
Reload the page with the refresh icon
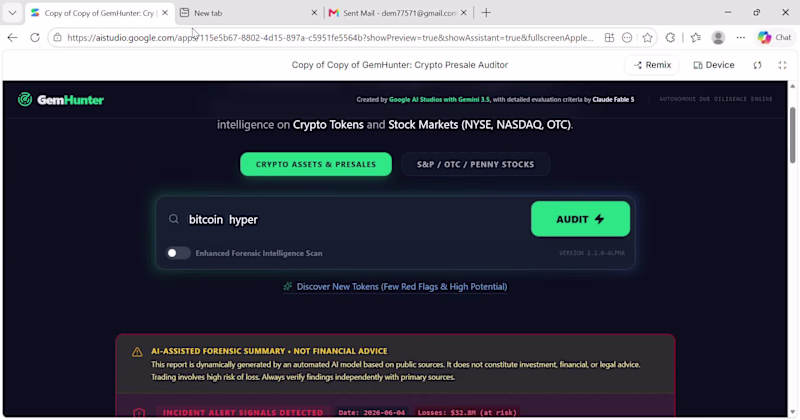pyautogui.click(x=35, y=37)
